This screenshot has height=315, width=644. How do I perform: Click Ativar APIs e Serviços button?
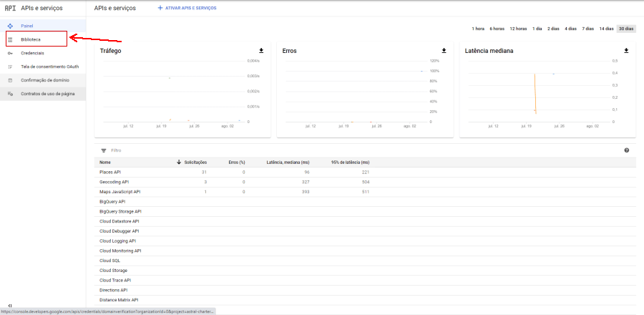tap(187, 8)
